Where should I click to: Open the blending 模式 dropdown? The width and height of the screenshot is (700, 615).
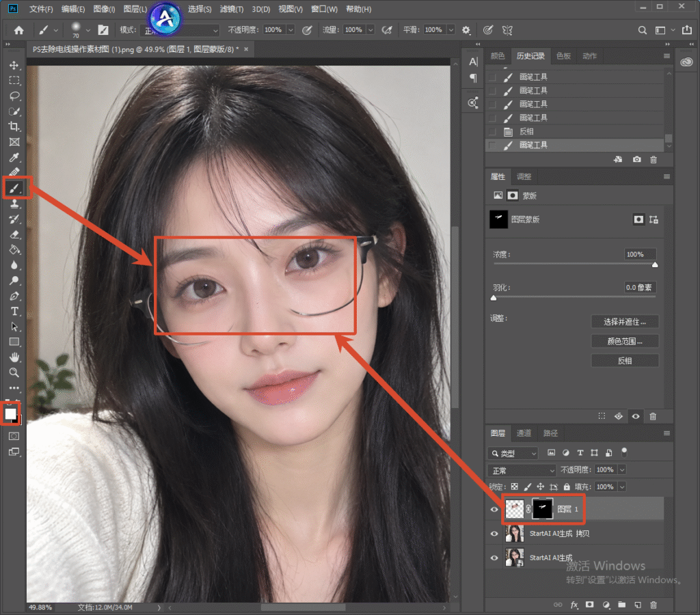180,30
